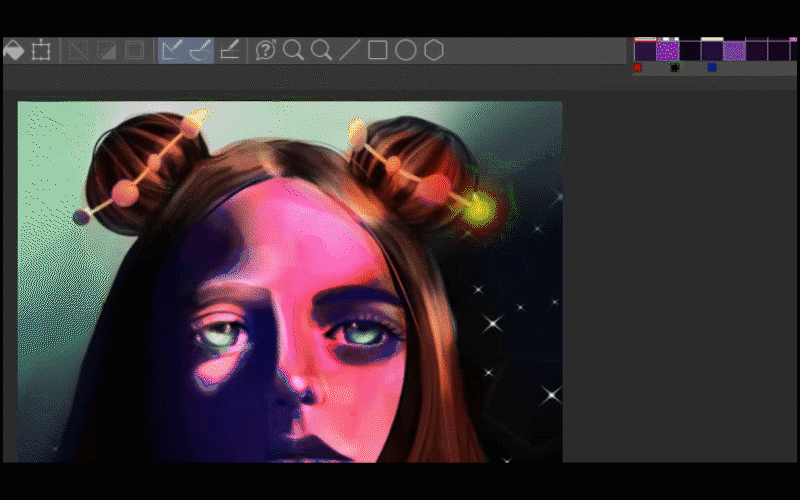Click the magnifier beside the help bubble
Screen dimensions: 800x500
tap(293, 51)
